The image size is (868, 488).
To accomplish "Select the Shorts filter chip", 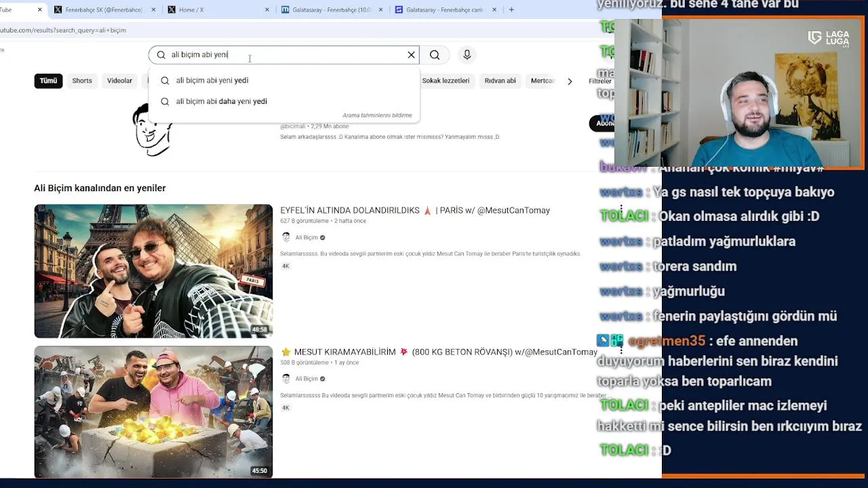I will click(82, 81).
